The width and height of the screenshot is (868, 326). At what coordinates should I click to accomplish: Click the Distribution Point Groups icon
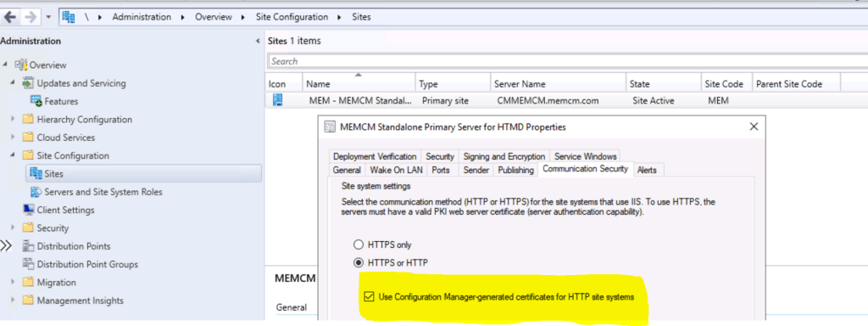pos(28,264)
